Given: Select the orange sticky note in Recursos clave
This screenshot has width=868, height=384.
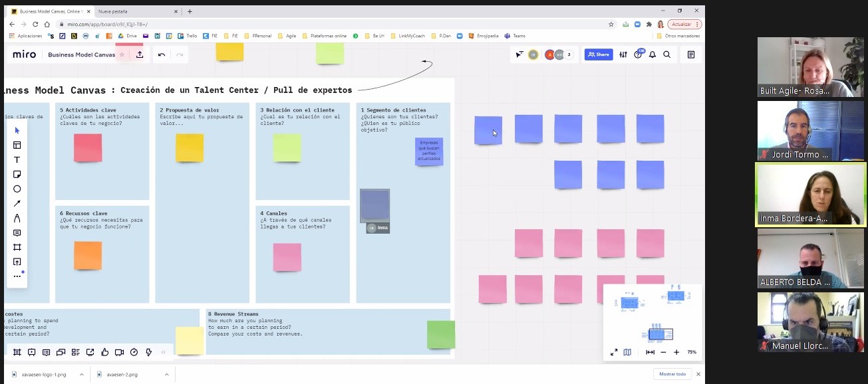Looking at the screenshot, I should (x=88, y=256).
